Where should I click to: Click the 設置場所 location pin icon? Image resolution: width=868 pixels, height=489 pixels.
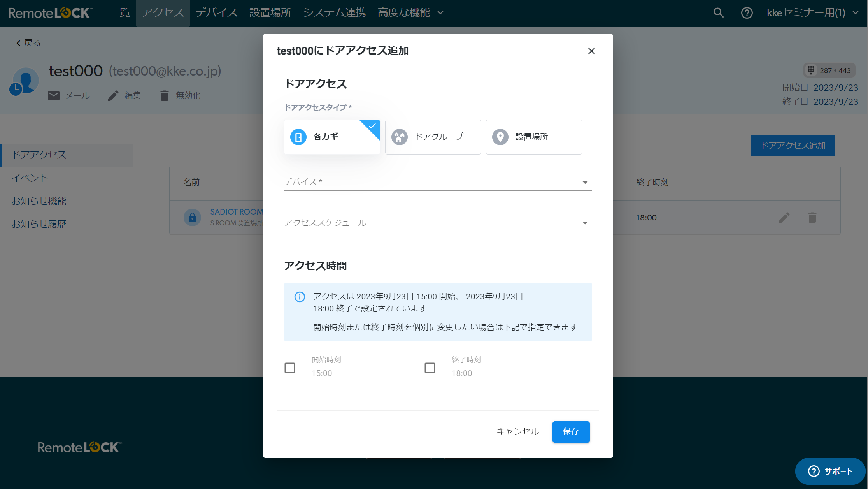500,137
